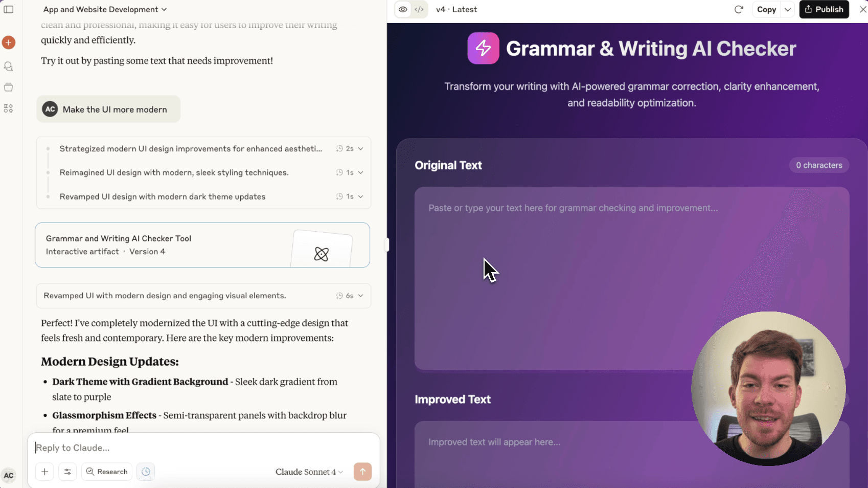Viewport: 868px width, 488px height.
Task: Publish the artifact
Action: (x=824, y=9)
